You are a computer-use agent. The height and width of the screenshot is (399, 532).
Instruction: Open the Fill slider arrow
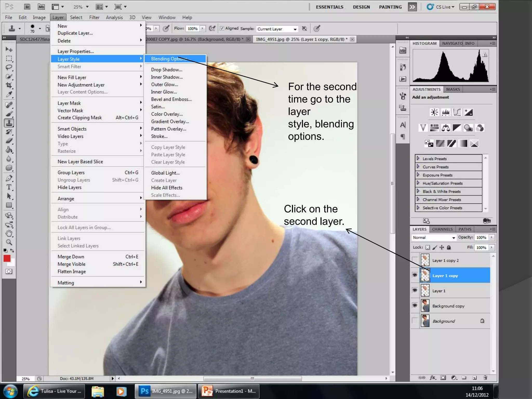(x=491, y=248)
